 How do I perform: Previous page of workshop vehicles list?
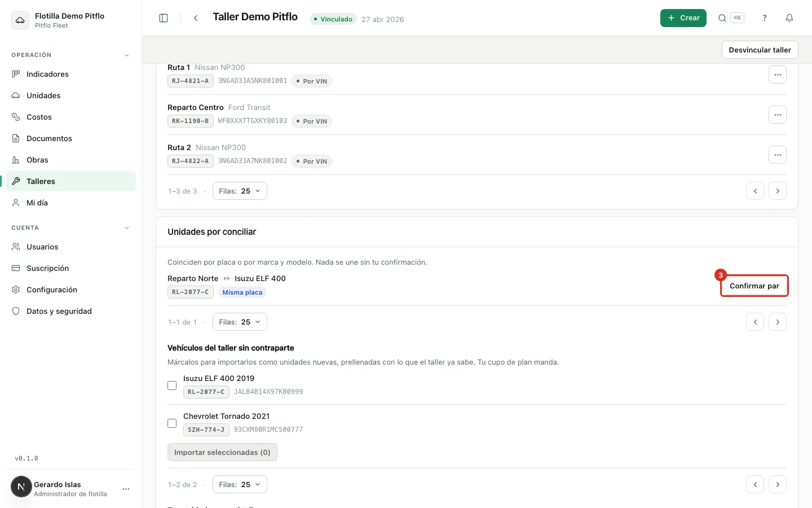click(x=755, y=484)
